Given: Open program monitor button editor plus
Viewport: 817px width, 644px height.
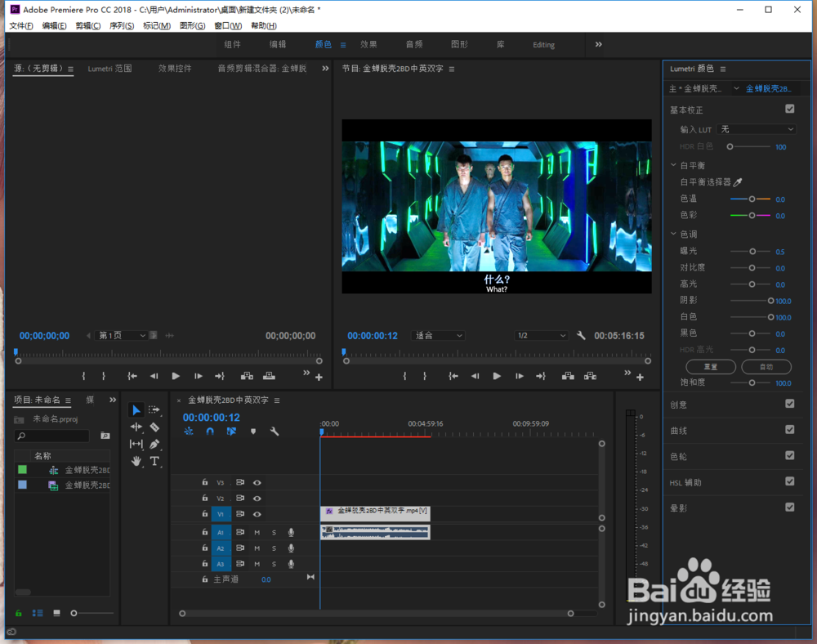Looking at the screenshot, I should coord(640,378).
